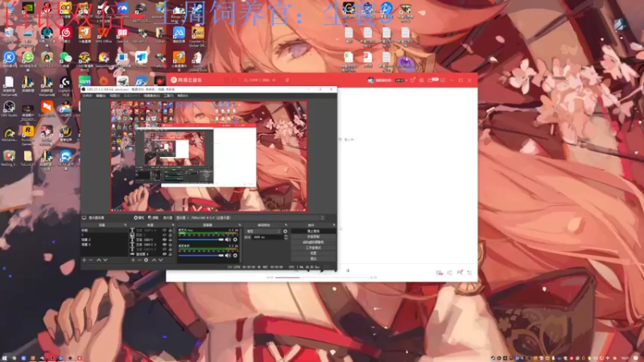
Task: Open NetEase Music playlist queue icon
Action: coord(469,273)
